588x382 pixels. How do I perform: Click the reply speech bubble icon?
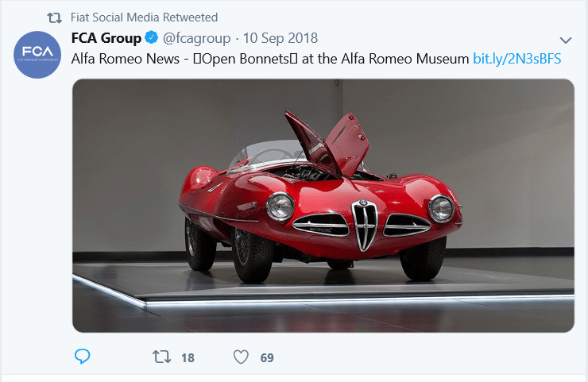coord(82,356)
